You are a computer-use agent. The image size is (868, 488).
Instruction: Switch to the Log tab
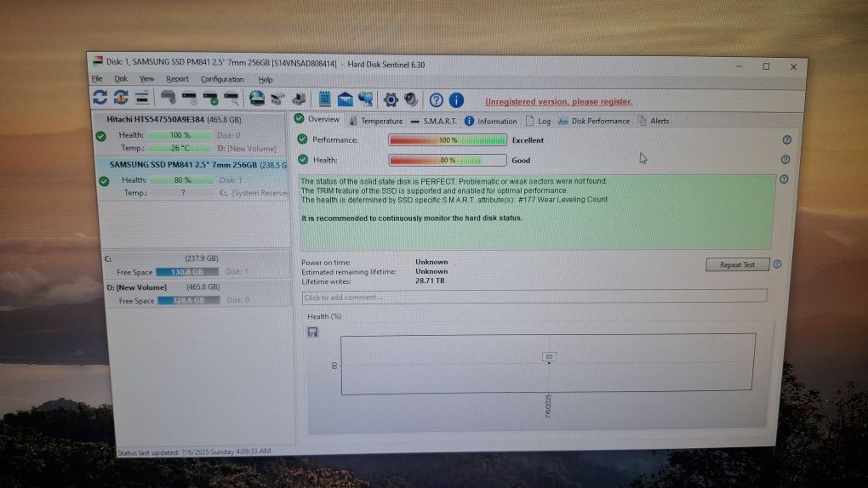pos(538,121)
